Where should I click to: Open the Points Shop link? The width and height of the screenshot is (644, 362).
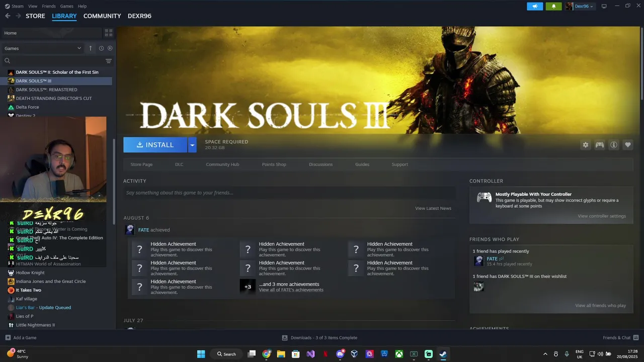(274, 164)
